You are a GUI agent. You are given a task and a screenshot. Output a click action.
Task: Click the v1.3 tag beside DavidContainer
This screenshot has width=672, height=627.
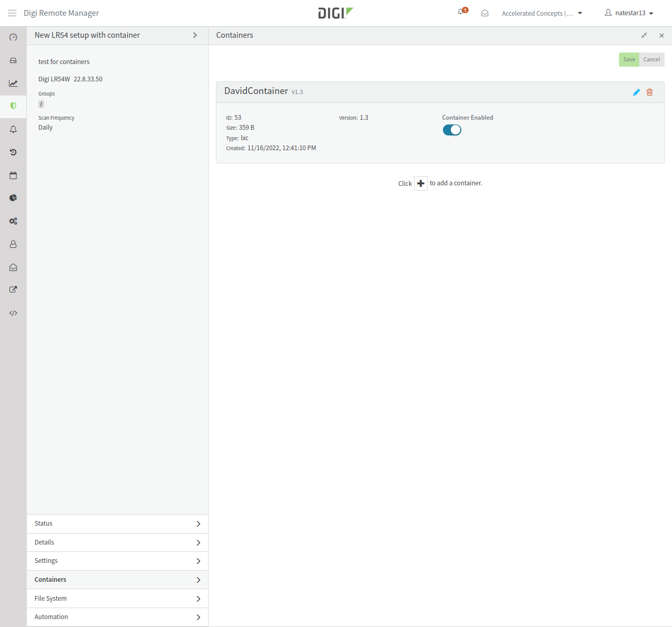tap(297, 92)
